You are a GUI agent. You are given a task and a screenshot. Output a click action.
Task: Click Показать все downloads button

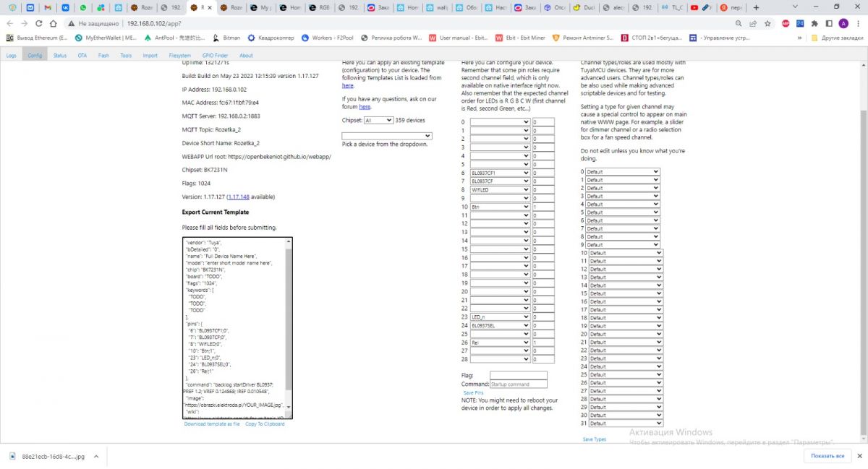[x=827, y=456]
